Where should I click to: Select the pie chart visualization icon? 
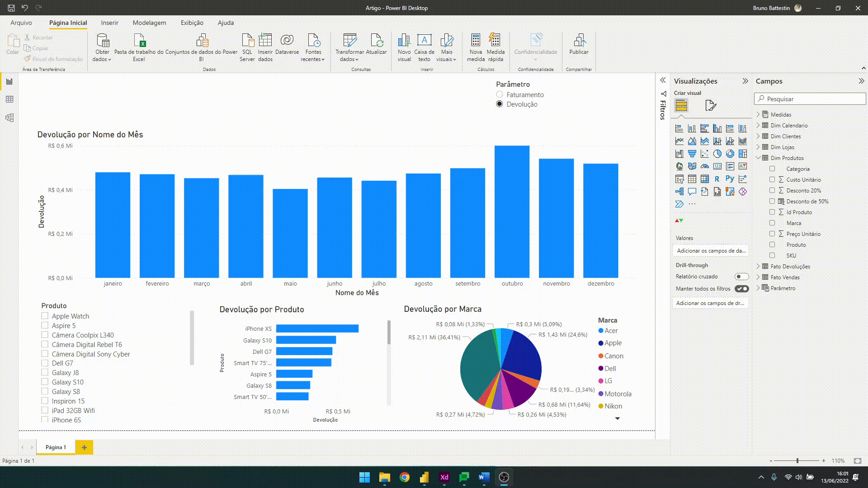point(717,154)
